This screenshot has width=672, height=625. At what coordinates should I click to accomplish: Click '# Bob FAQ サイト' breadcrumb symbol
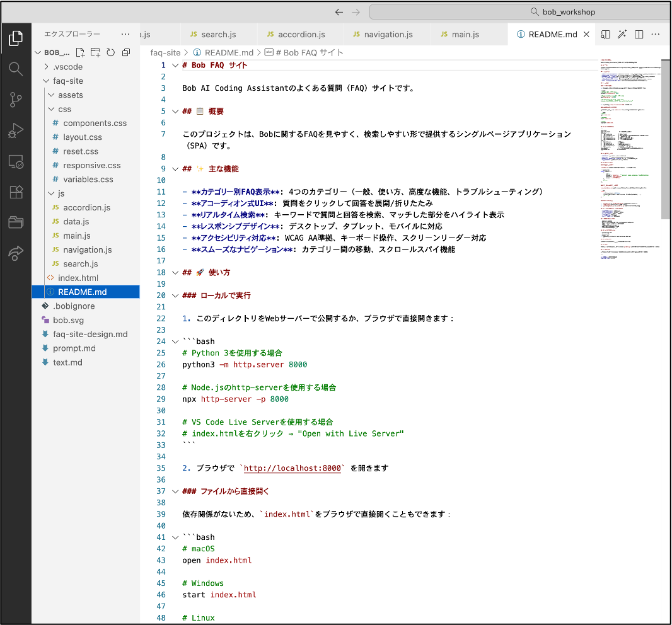[x=310, y=53]
